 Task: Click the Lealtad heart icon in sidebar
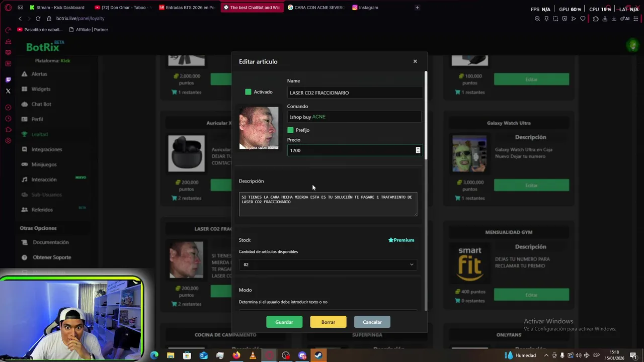tap(24, 134)
